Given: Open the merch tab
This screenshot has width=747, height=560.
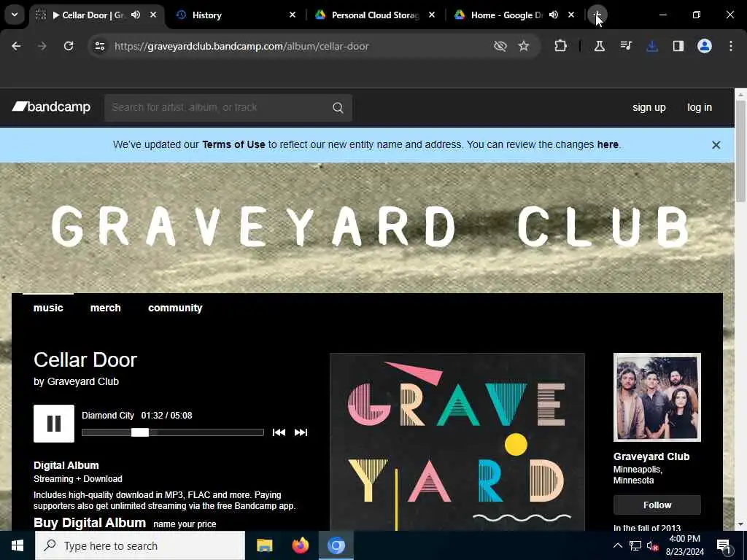Looking at the screenshot, I should click(105, 308).
